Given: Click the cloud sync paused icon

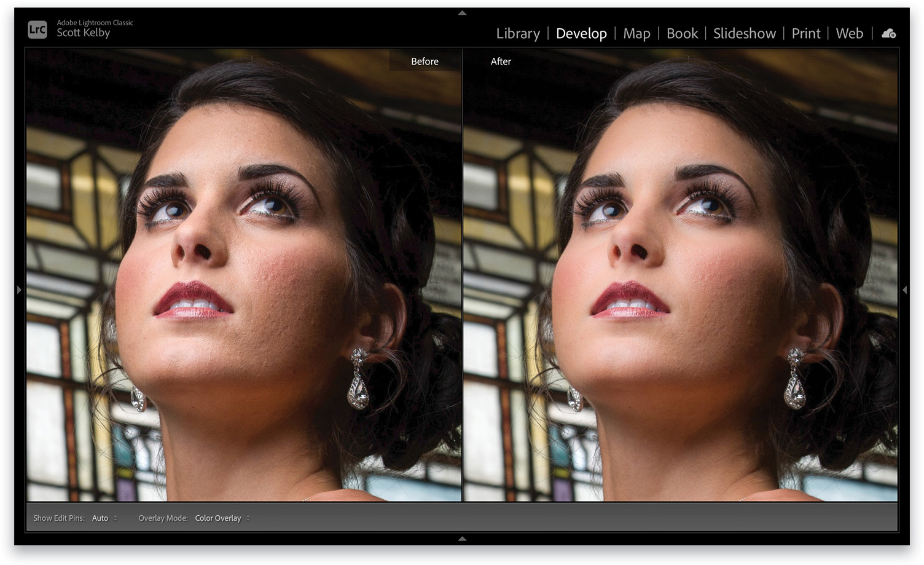Looking at the screenshot, I should click(888, 34).
